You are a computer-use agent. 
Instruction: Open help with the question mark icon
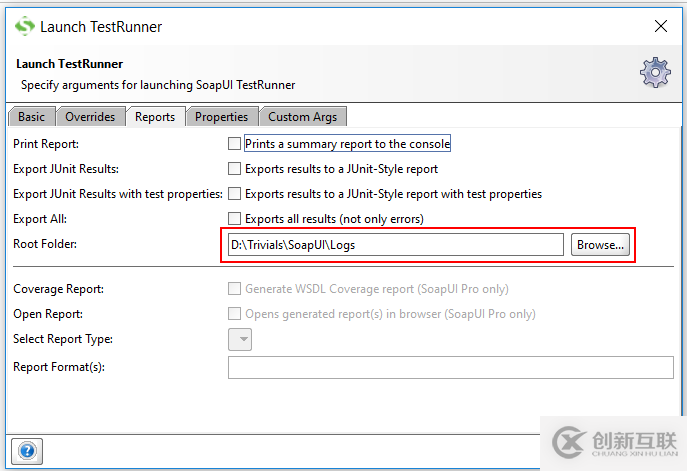click(x=27, y=451)
